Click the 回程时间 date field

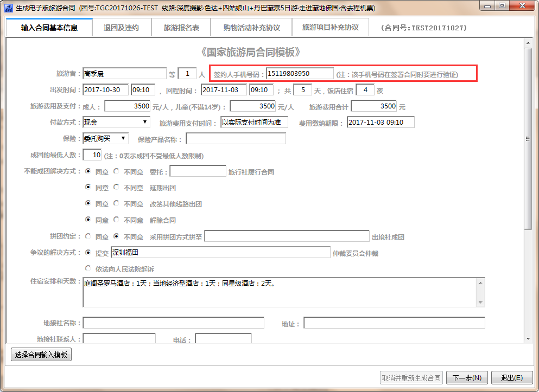(x=224, y=90)
